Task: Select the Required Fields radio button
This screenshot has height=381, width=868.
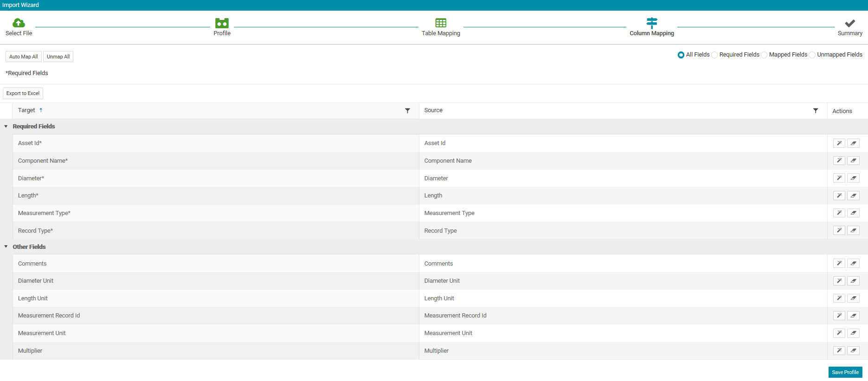Action: (x=714, y=55)
